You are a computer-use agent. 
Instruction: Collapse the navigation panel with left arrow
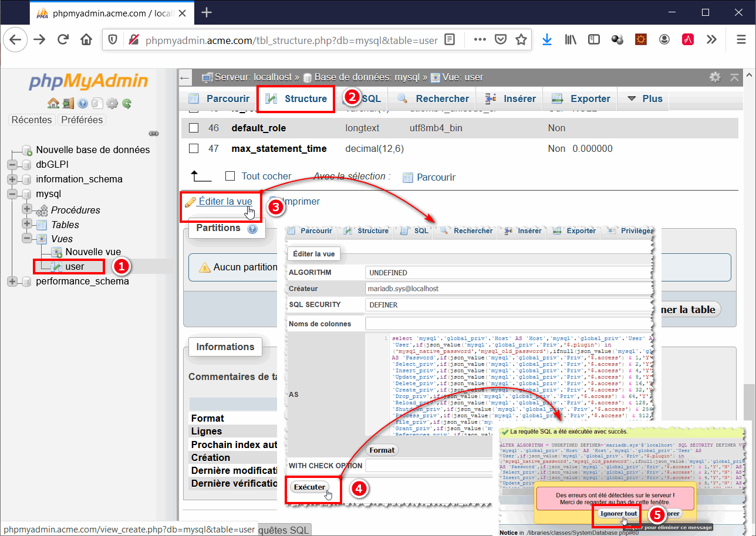pyautogui.click(x=185, y=77)
